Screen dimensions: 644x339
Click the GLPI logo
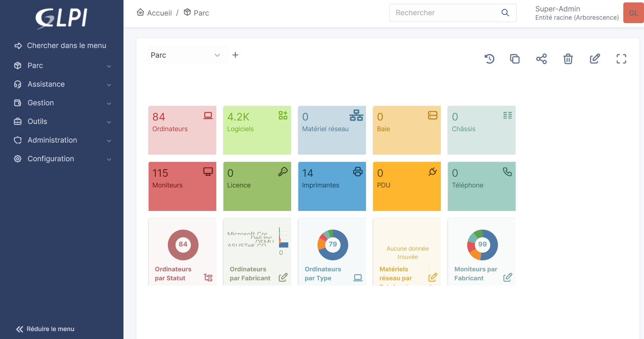pos(62,18)
